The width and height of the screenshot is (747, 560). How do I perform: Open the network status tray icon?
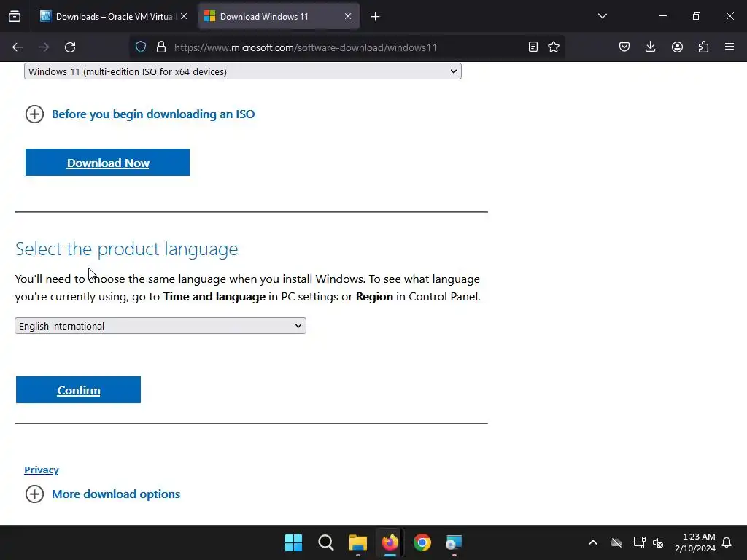pos(639,542)
